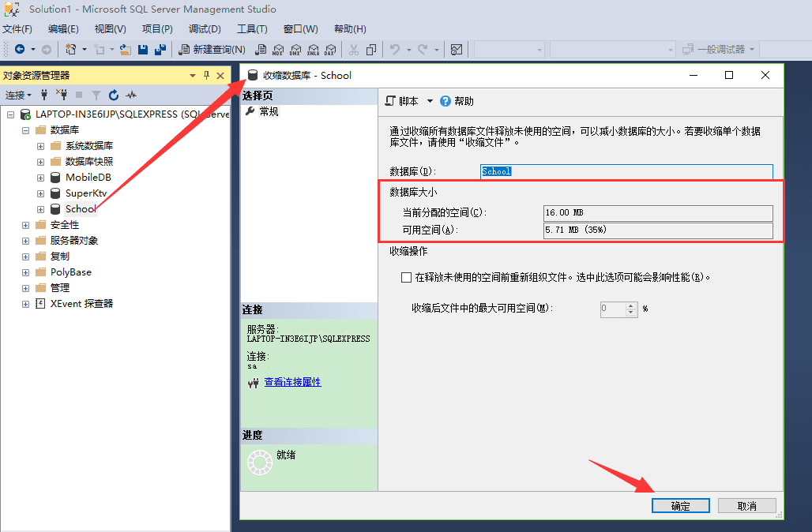812x532 pixels.
Task: Click the activity monitor toolbar icon
Action: point(457,50)
